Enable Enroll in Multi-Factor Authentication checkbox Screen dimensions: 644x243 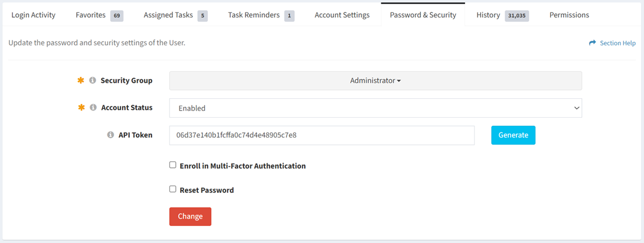point(173,166)
